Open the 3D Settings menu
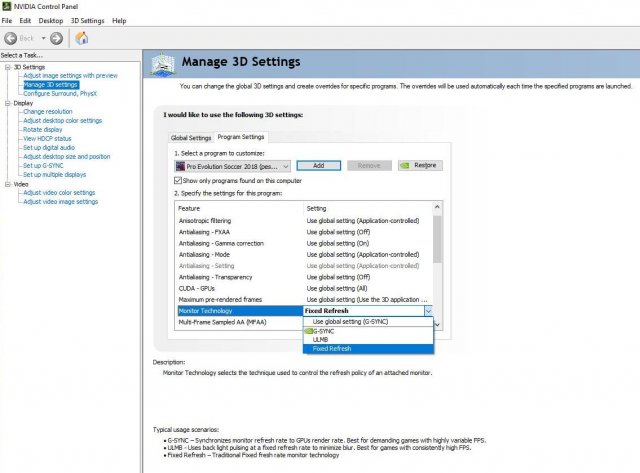Image resolution: width=640 pixels, height=473 pixels. pyautogui.click(x=87, y=20)
